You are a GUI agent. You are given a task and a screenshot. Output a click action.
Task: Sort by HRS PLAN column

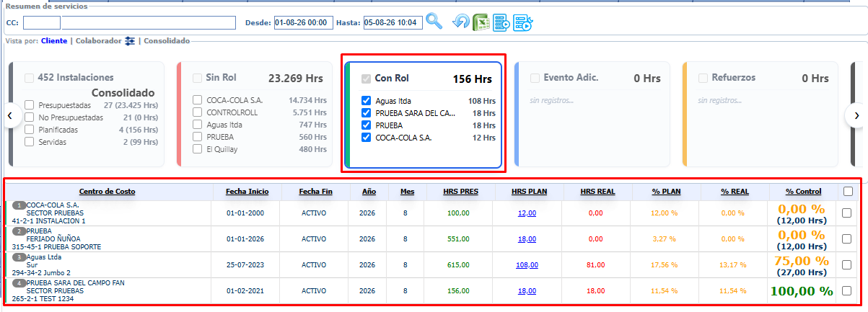(529, 192)
